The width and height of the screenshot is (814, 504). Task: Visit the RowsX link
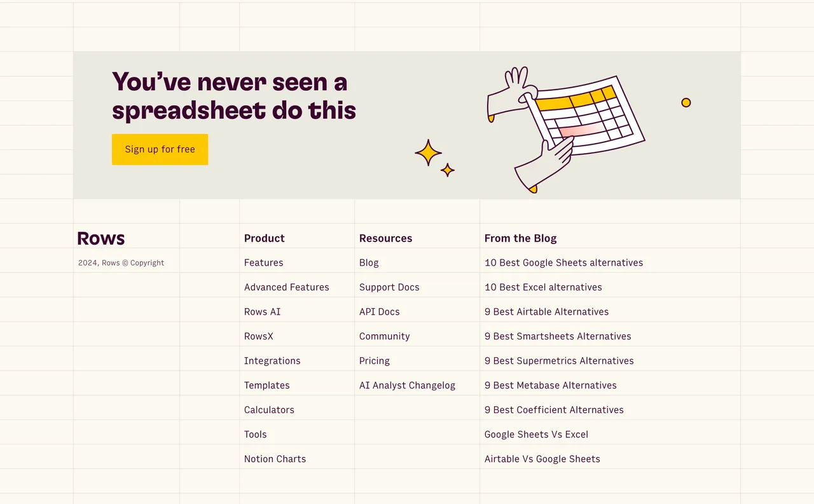(x=258, y=336)
